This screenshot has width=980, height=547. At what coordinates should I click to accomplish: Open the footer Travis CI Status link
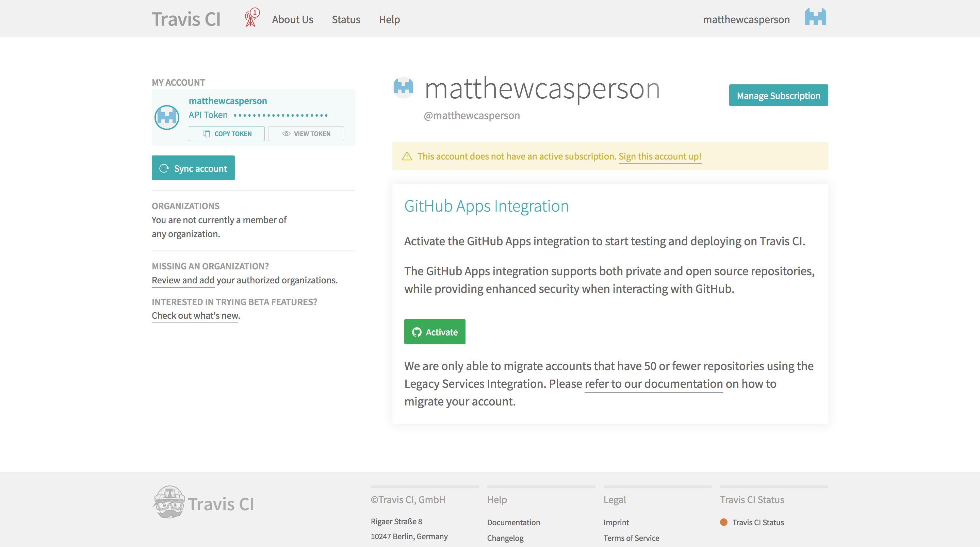758,522
